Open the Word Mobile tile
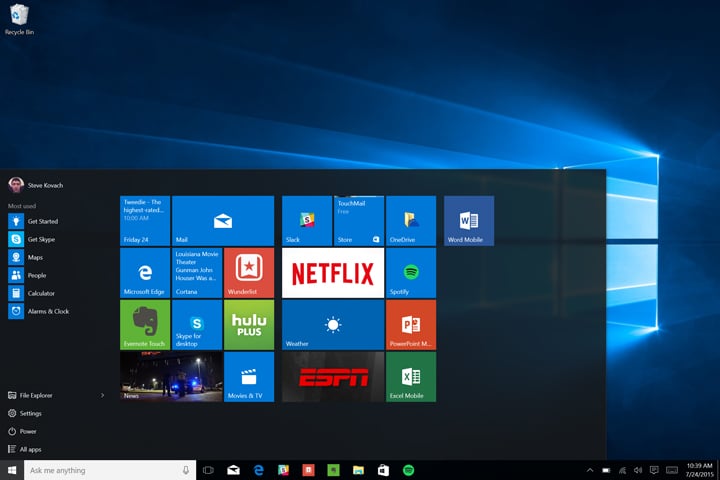 tap(469, 221)
